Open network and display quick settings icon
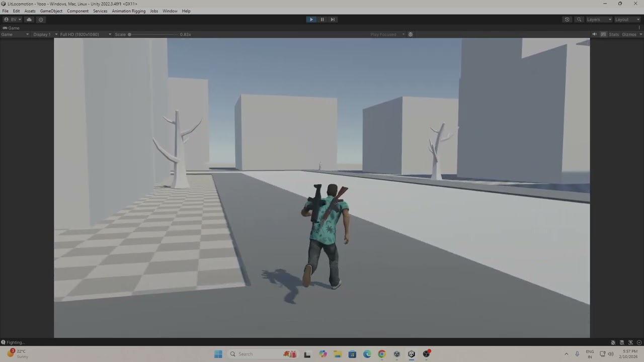The height and width of the screenshot is (362, 644). pos(603,354)
